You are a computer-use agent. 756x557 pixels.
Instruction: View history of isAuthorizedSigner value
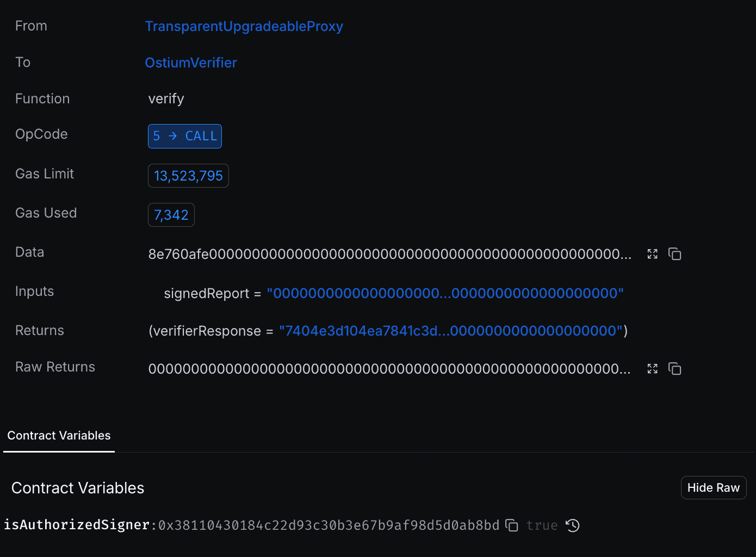click(573, 525)
